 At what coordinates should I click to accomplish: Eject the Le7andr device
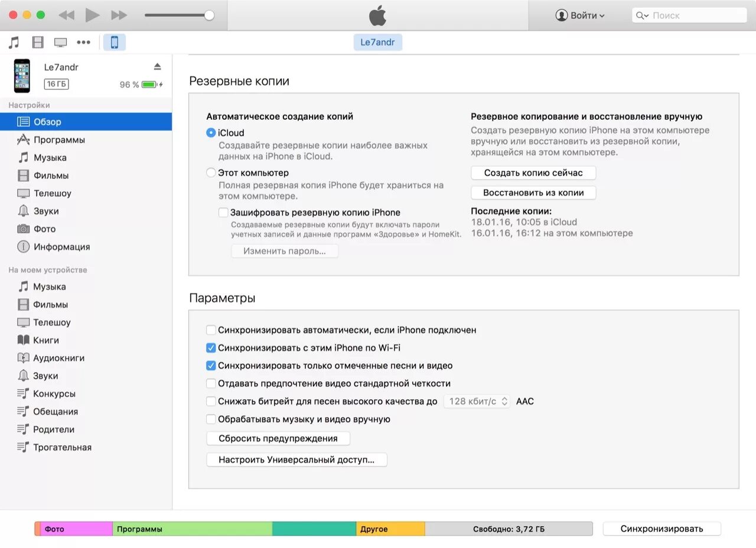(x=157, y=66)
